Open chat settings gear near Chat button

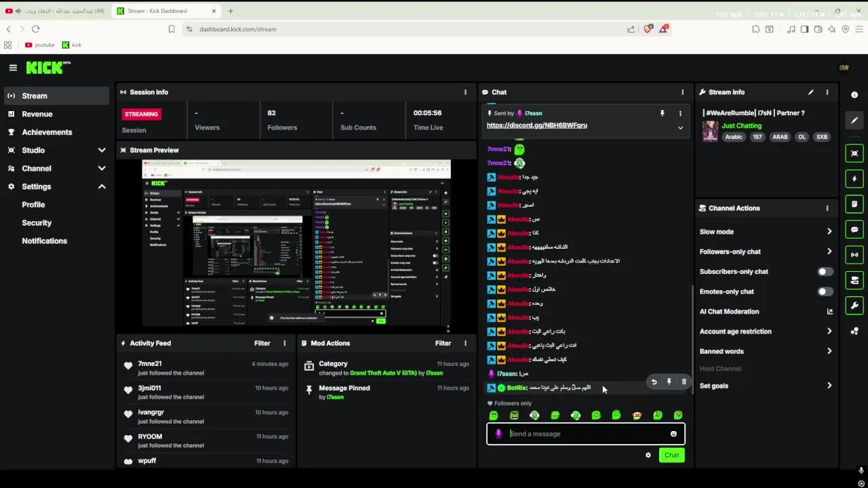648,455
